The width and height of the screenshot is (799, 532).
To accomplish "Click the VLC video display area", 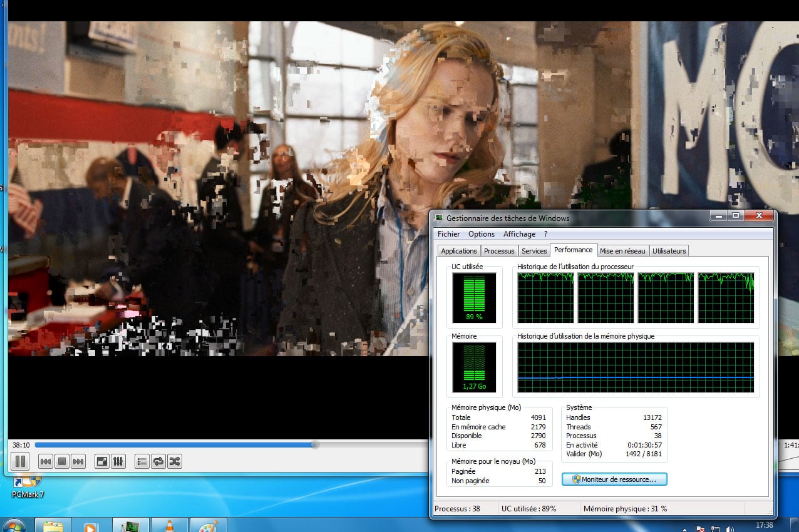I will coord(219,188).
